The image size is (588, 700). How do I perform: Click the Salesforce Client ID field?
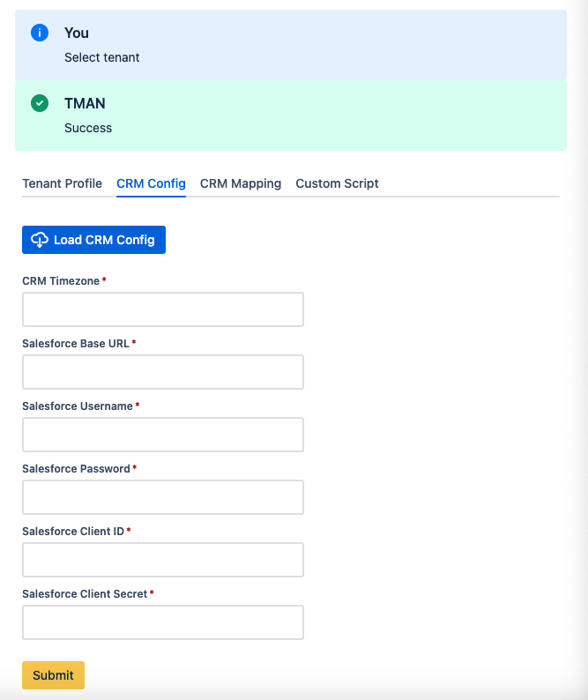163,559
